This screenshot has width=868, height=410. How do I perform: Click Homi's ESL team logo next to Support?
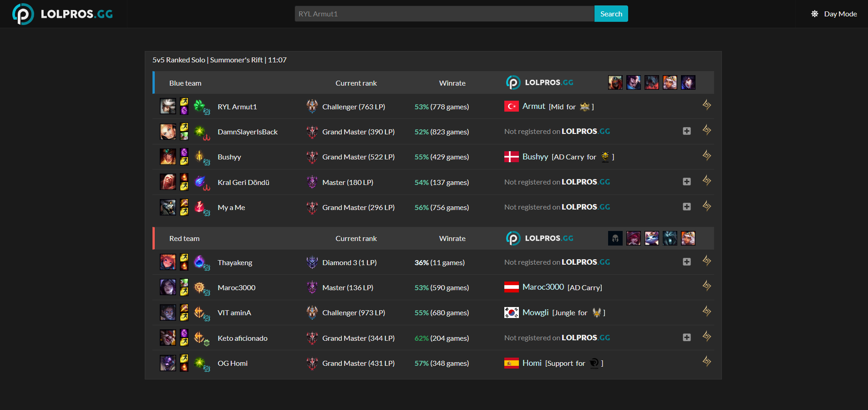pyautogui.click(x=595, y=363)
